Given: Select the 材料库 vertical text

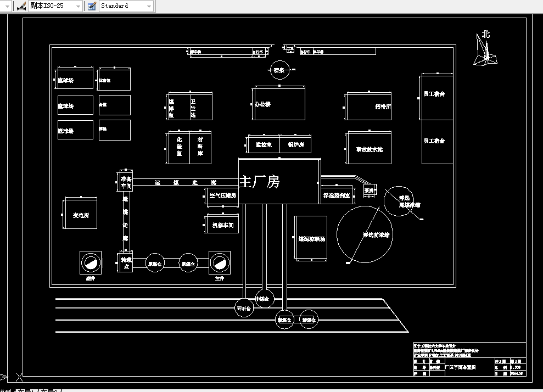Looking at the screenshot, I should point(200,146).
